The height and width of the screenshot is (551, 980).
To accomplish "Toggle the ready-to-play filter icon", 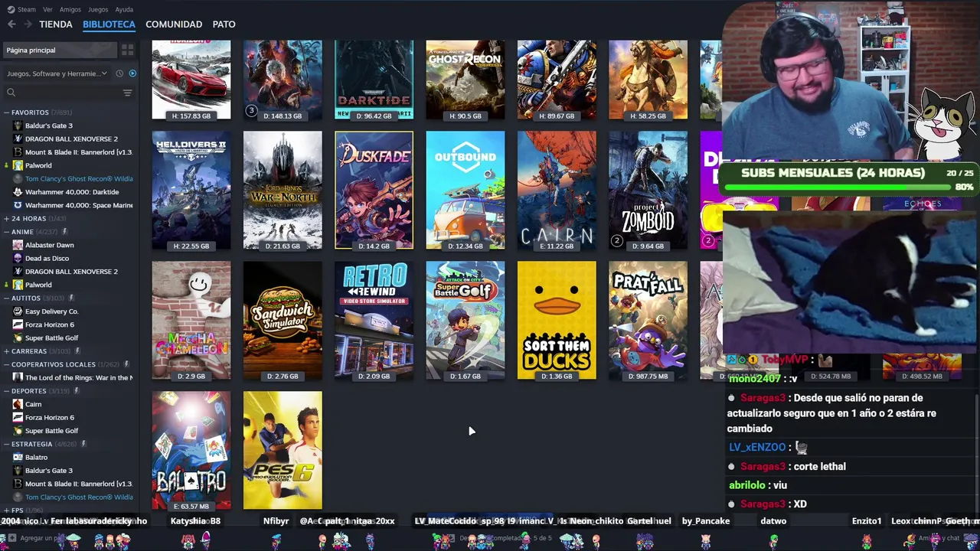I will pos(132,73).
